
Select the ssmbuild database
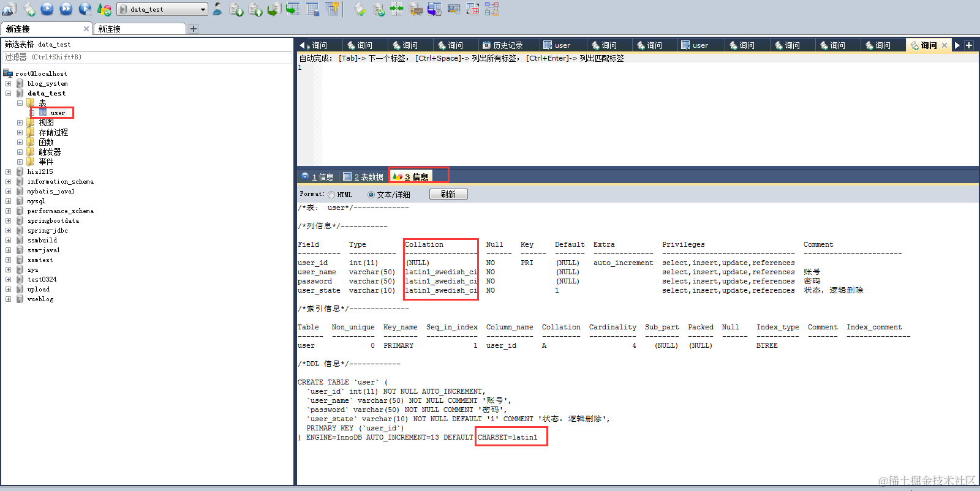pos(42,240)
